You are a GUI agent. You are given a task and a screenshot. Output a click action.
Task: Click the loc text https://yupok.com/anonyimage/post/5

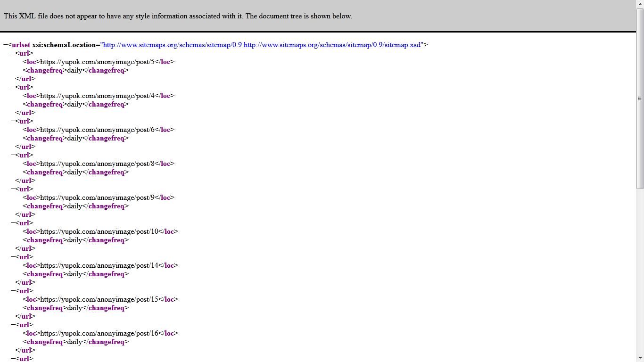98,62
